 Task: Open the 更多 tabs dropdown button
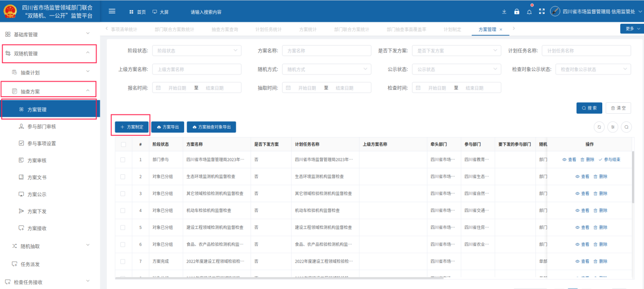[632, 29]
